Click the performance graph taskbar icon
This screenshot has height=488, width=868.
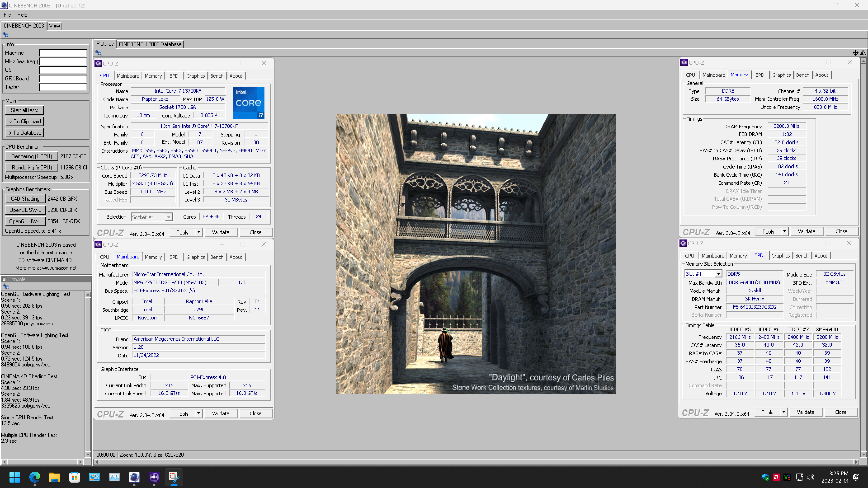114,477
